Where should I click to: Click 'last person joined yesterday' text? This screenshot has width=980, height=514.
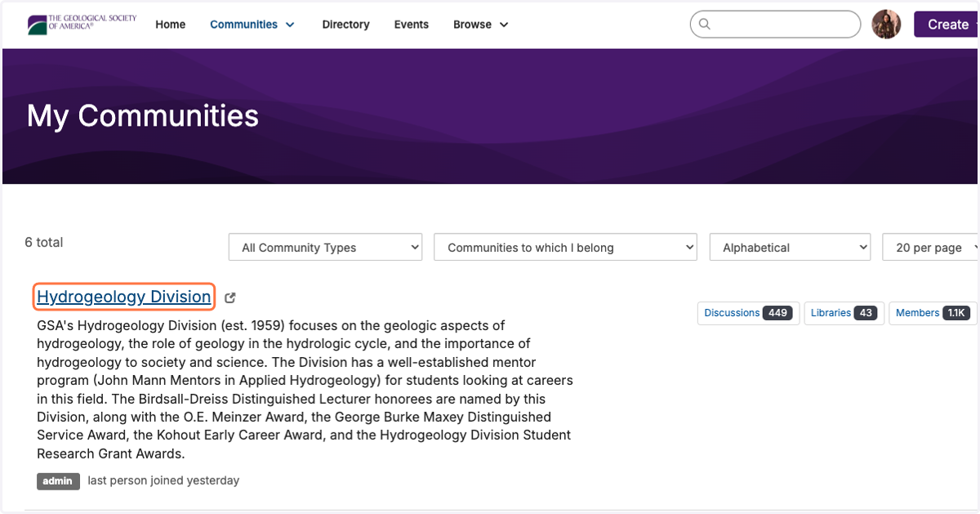click(163, 480)
